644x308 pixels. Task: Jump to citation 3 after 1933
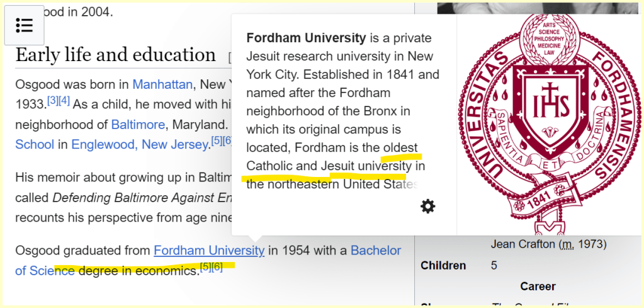tap(52, 101)
